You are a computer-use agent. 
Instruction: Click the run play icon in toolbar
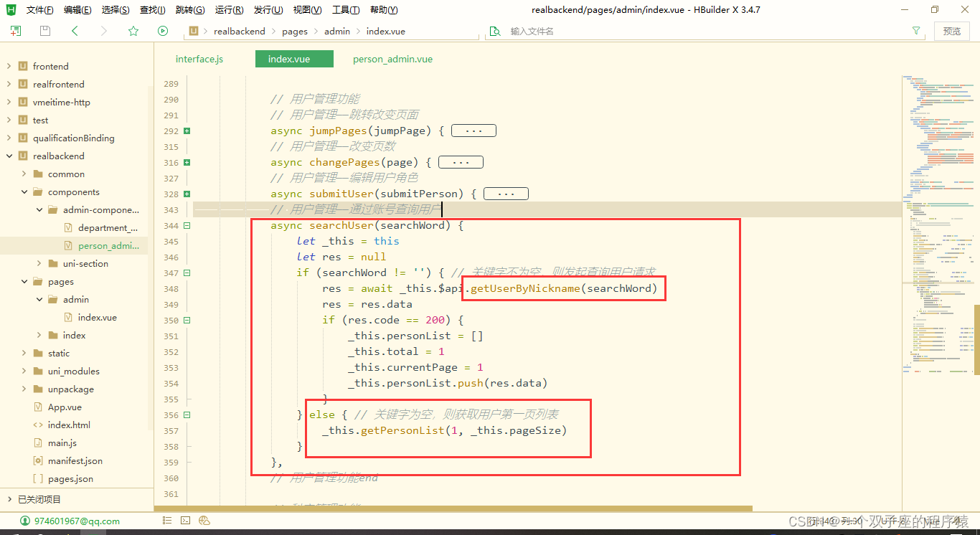tap(163, 31)
